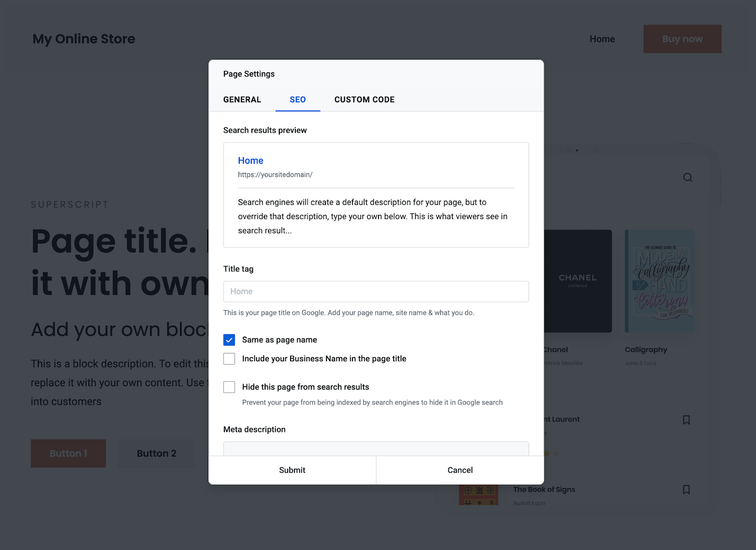Open the CUSTOM CODE tab

click(364, 100)
